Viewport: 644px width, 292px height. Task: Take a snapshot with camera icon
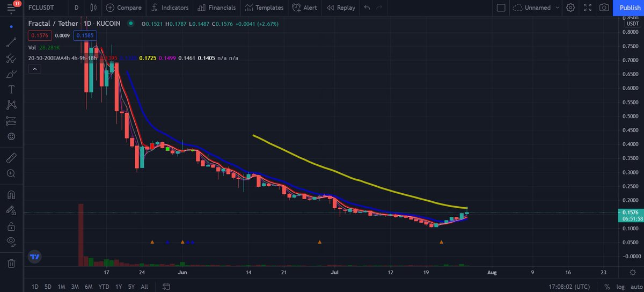point(604,8)
